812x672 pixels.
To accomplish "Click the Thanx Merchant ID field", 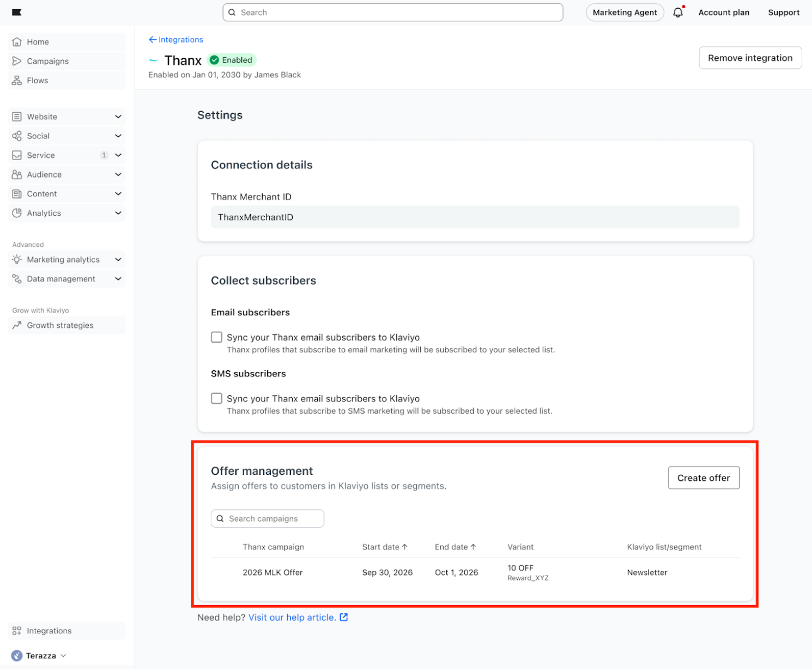I will click(x=475, y=217).
